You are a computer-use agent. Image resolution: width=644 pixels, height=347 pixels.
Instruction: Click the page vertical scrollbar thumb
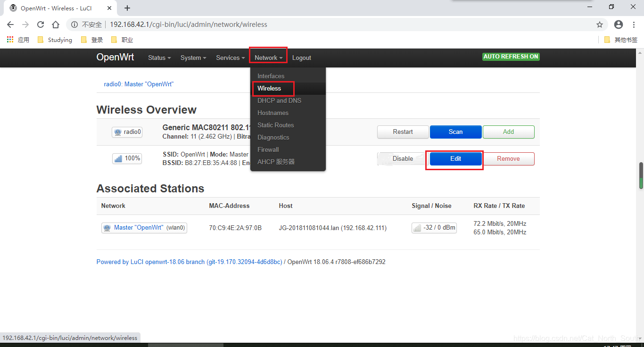point(641,176)
